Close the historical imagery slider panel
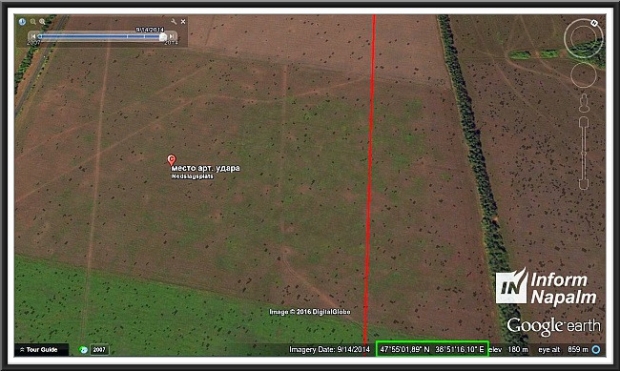This screenshot has width=620, height=371. click(183, 22)
